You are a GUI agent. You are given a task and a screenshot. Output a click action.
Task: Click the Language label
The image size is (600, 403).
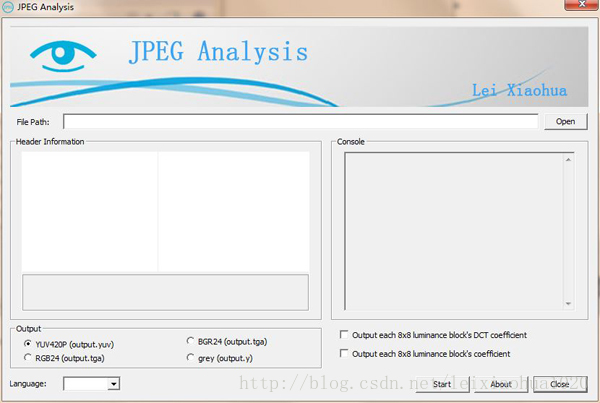point(28,383)
